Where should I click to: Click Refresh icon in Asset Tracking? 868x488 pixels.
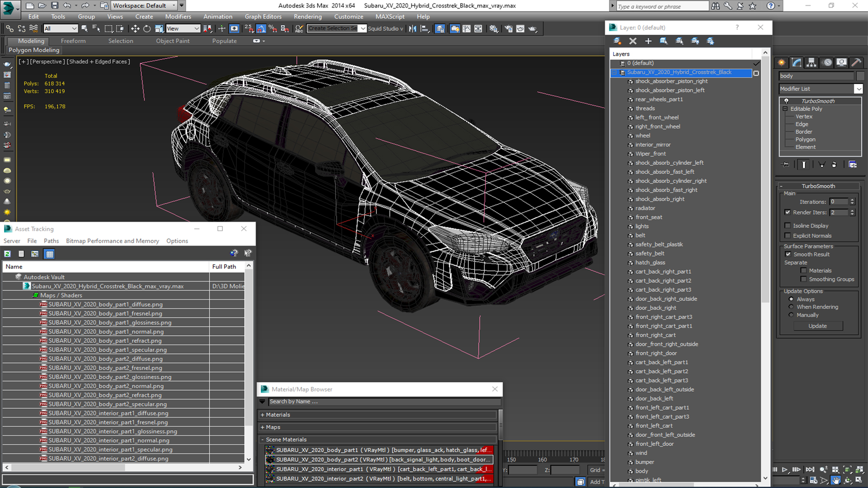tap(8, 254)
